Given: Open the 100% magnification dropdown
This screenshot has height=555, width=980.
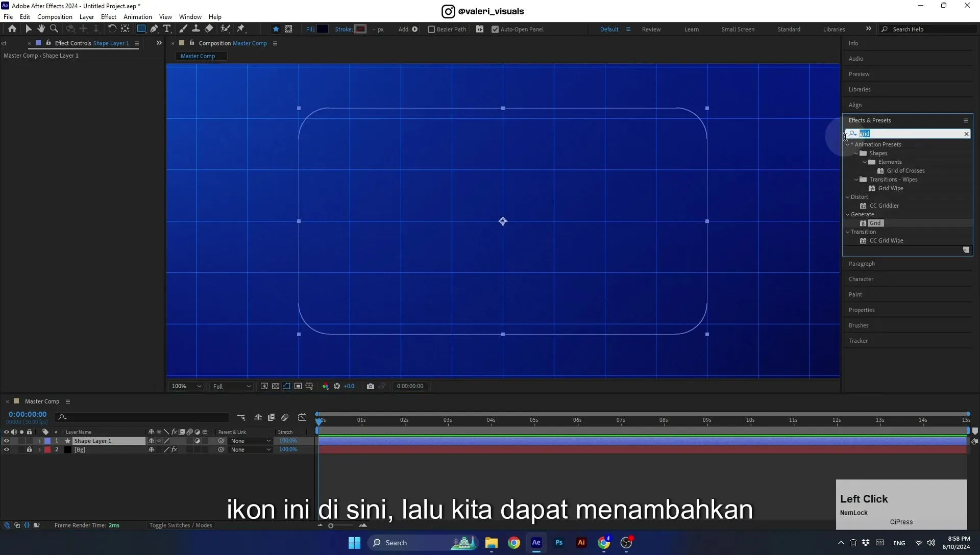Looking at the screenshot, I should pyautogui.click(x=186, y=386).
